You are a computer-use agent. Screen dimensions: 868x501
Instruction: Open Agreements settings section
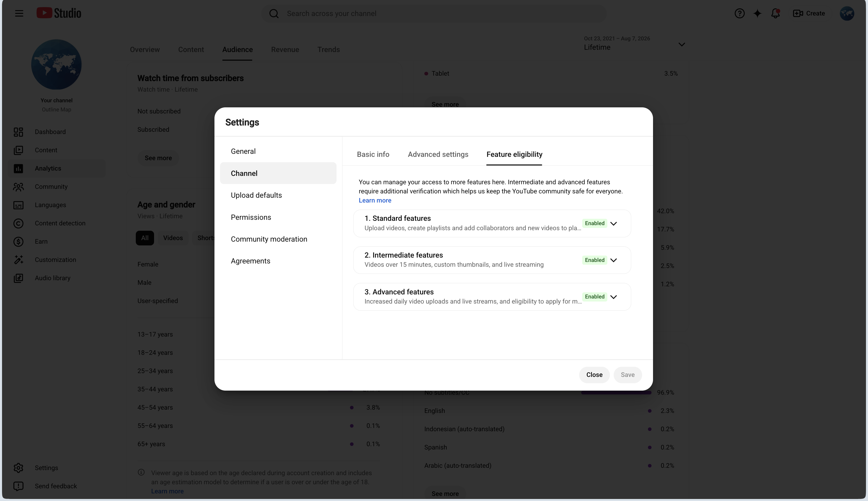tap(278, 261)
